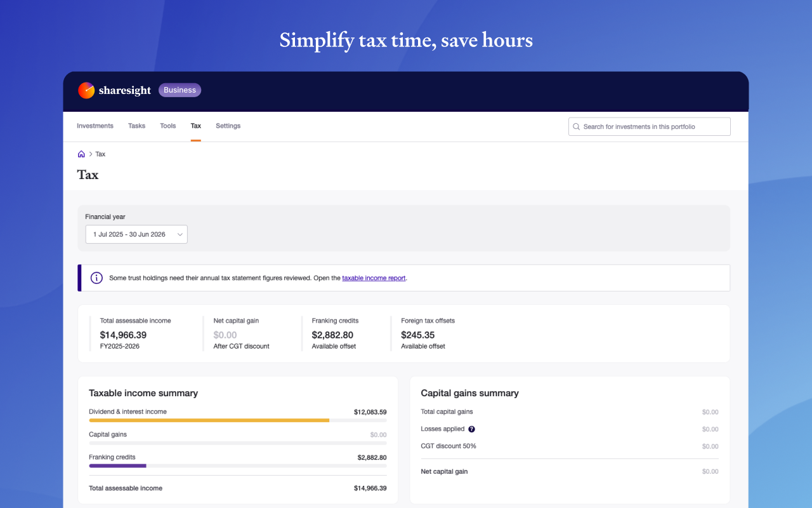The image size is (812, 508).
Task: Click the Sharesight logo icon
Action: click(x=86, y=91)
